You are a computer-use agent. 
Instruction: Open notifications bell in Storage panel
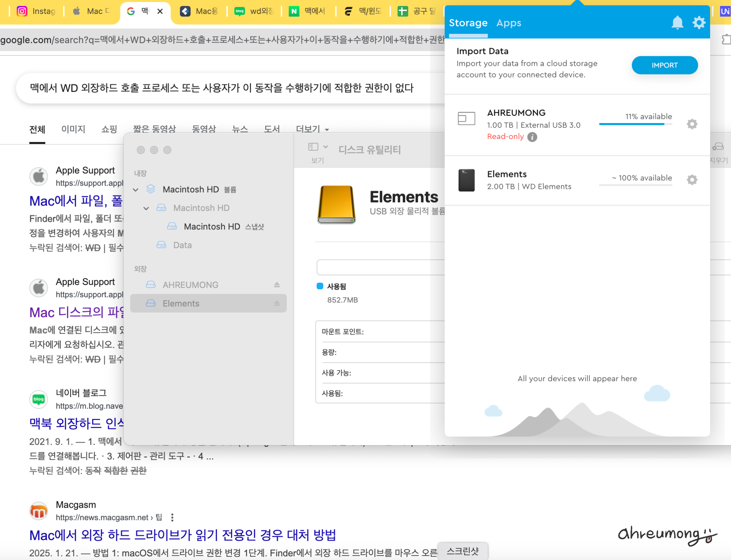click(677, 23)
